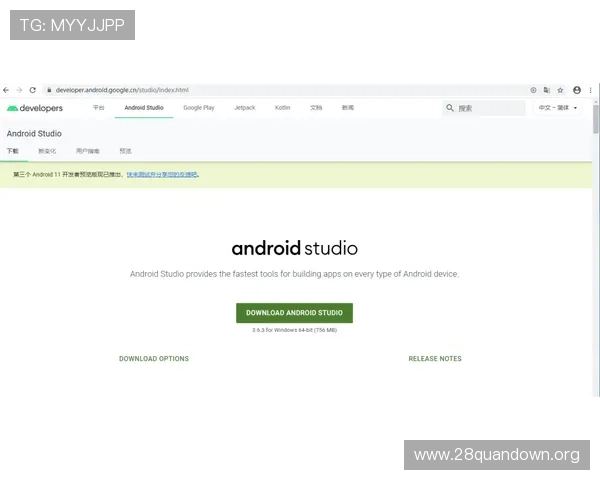
Task: Open the browser three-dot menu
Action: (x=591, y=90)
